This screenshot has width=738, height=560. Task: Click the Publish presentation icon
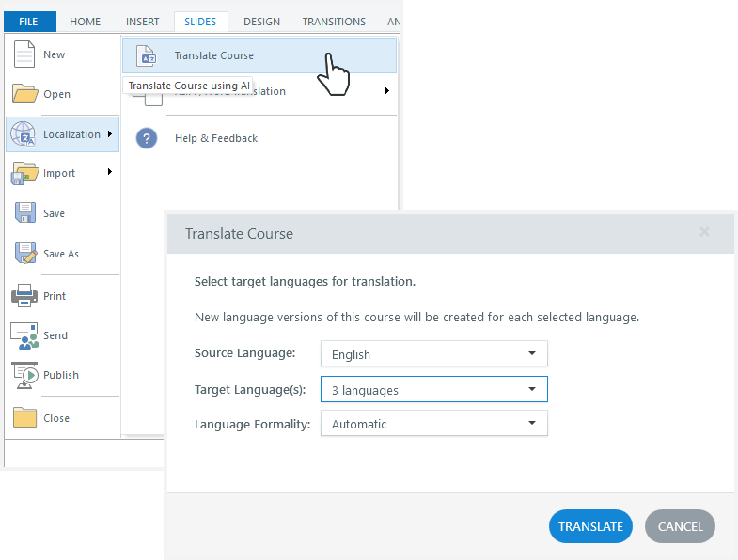tap(25, 375)
